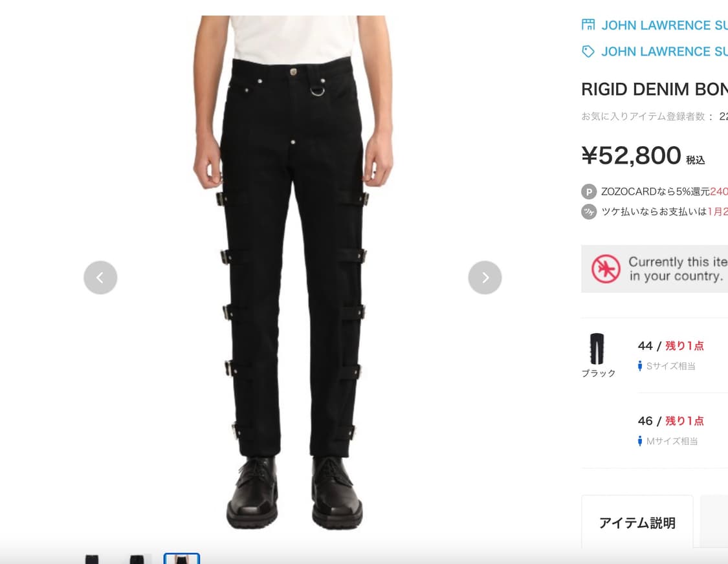Click the no-shipping airplane prohibited icon
Viewport: 728px width, 564px height.
click(x=606, y=269)
